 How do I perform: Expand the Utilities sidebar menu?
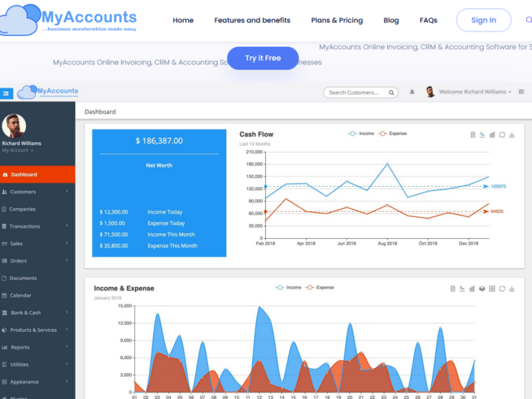point(37,364)
